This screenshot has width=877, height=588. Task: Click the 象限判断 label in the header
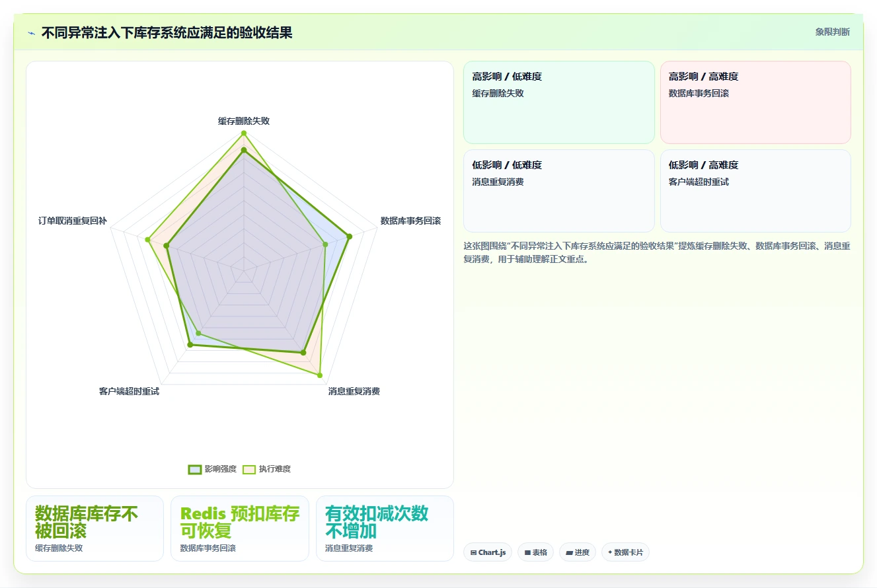833,32
